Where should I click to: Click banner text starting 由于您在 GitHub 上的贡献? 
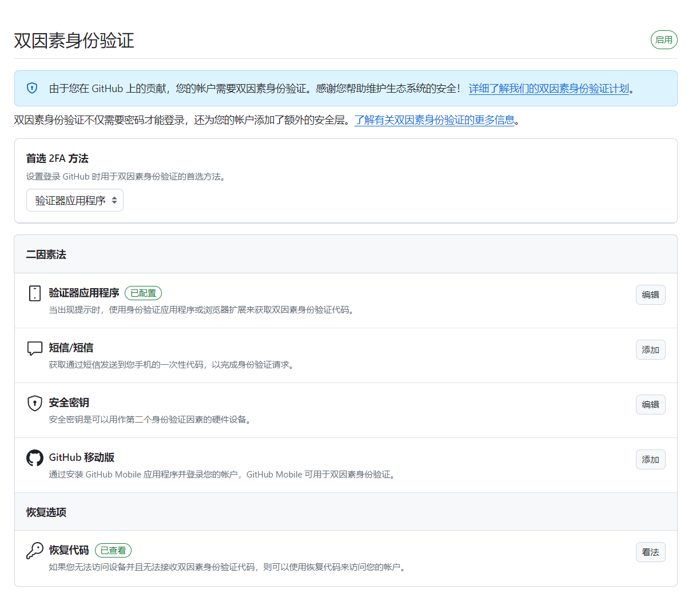[255, 88]
